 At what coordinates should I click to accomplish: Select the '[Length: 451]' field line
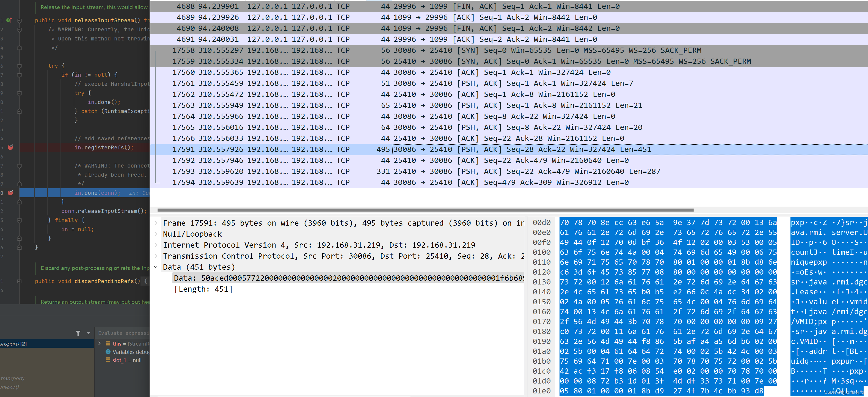(203, 289)
